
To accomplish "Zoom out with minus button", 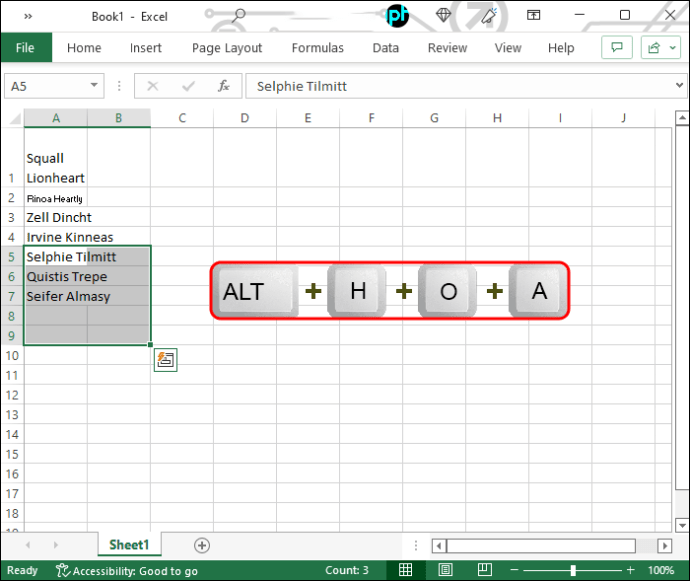I will (x=514, y=570).
